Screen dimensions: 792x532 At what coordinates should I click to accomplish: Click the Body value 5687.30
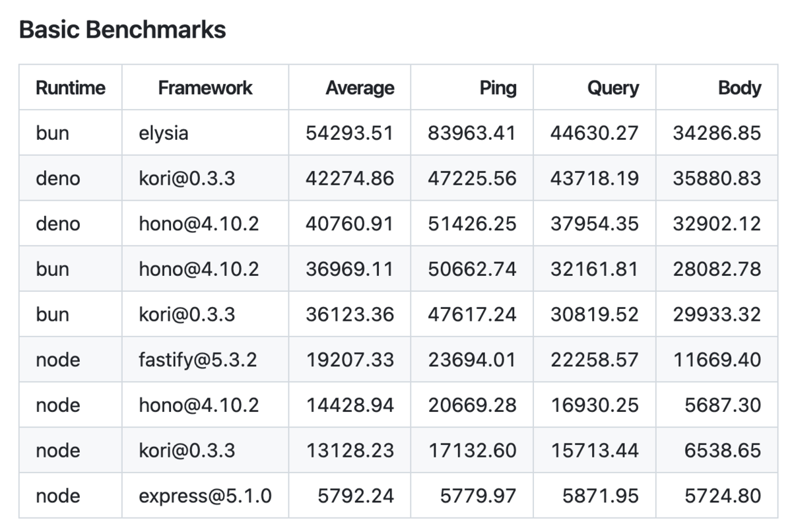point(723,405)
